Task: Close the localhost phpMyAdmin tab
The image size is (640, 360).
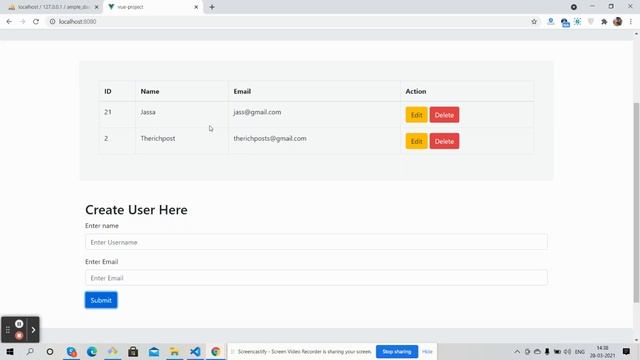Action: (96, 7)
